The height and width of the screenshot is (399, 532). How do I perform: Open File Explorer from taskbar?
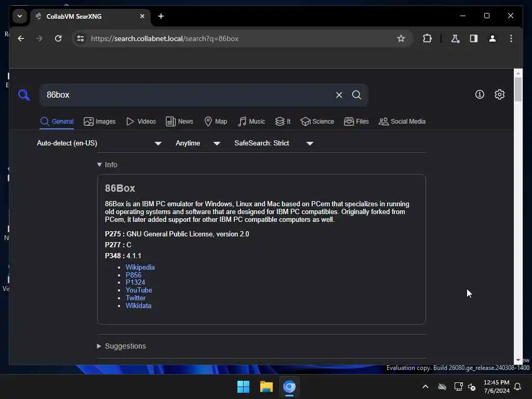point(267,387)
